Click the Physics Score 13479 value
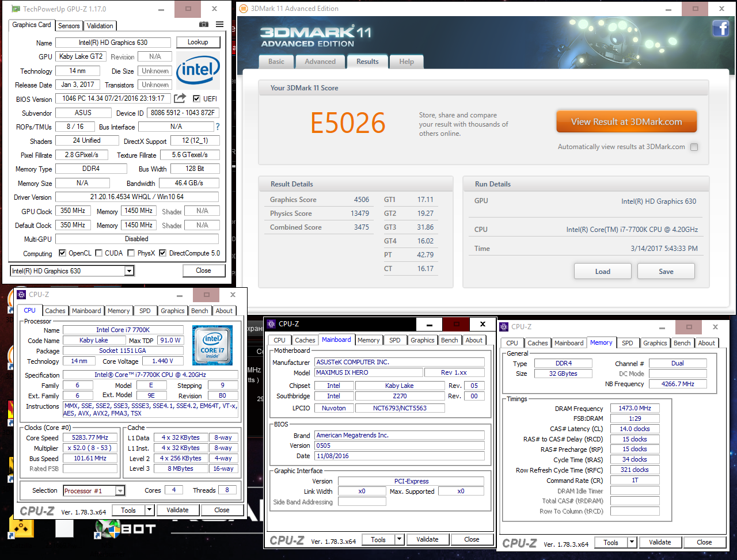 [360, 214]
